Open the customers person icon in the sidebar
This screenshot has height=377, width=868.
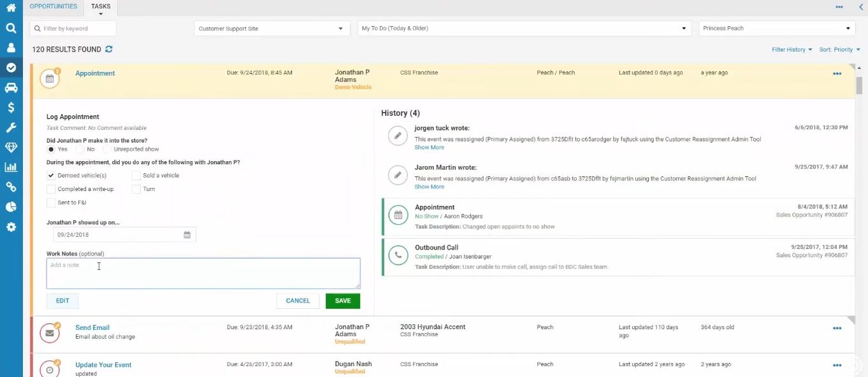coord(11,48)
